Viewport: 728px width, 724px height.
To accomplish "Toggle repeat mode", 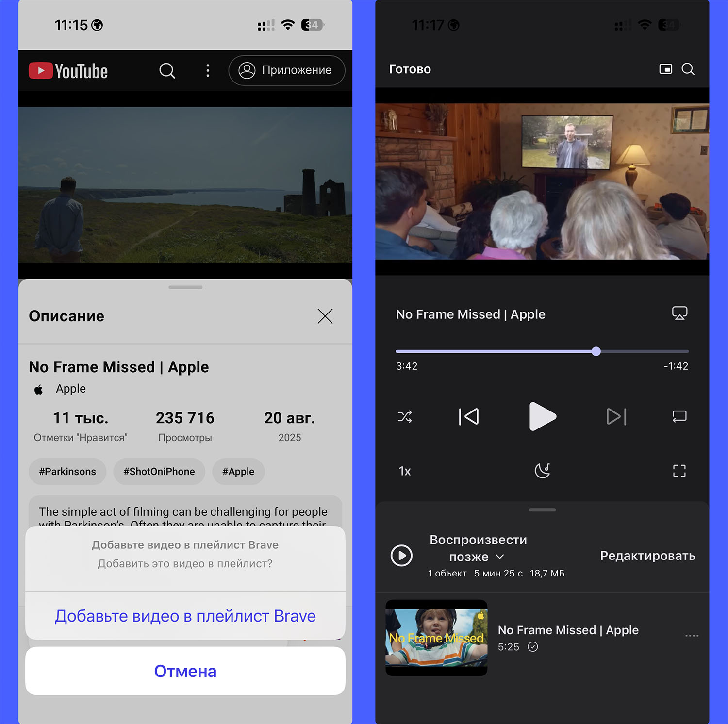I will [679, 416].
